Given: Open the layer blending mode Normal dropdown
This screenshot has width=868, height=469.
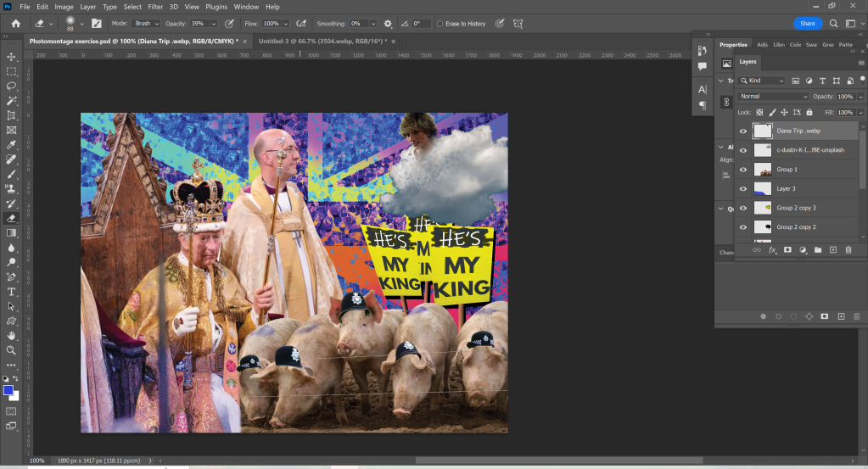Looking at the screenshot, I should (x=772, y=97).
